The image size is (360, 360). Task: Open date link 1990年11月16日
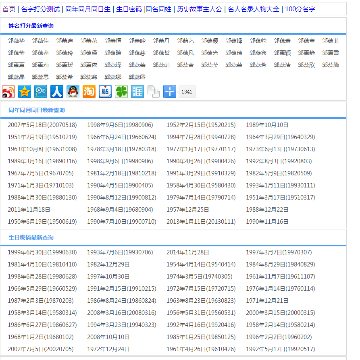click(267, 222)
